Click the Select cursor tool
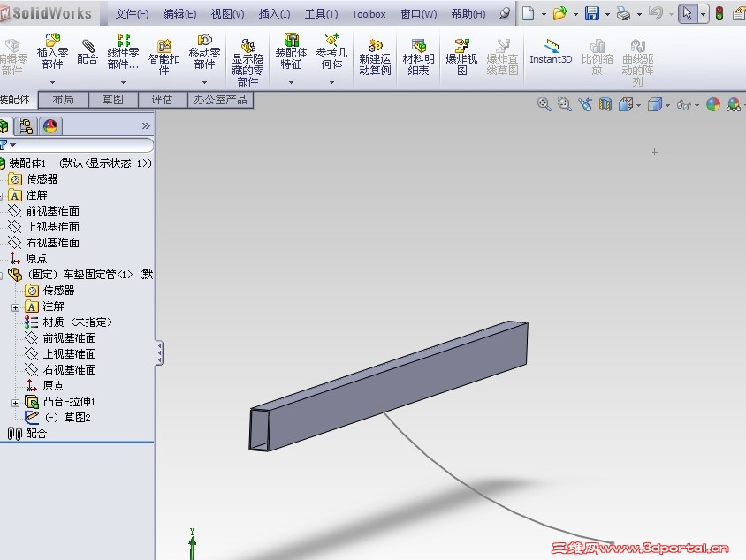The height and width of the screenshot is (560, 746). pos(687,13)
